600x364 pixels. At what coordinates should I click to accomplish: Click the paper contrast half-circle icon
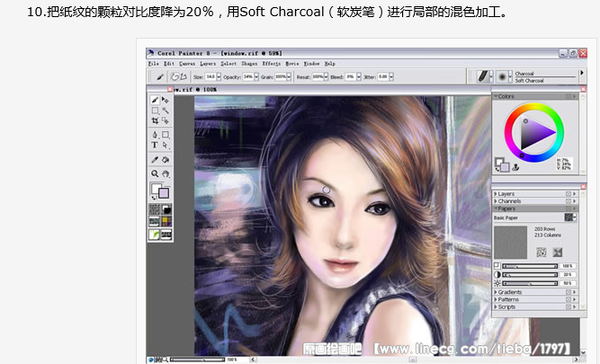pyautogui.click(x=497, y=274)
